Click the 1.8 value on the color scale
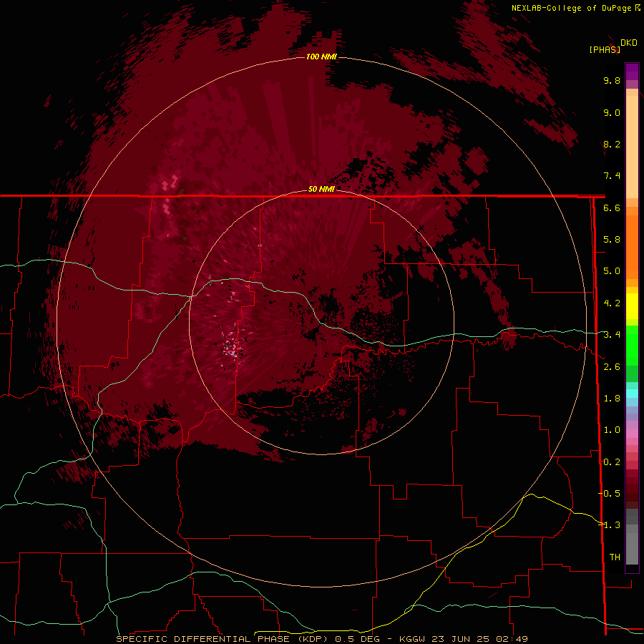 tap(612, 399)
